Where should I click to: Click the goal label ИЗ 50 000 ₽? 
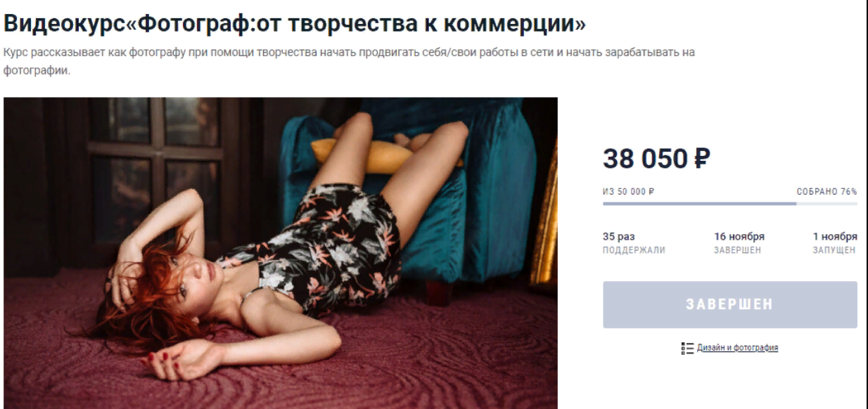tap(629, 192)
